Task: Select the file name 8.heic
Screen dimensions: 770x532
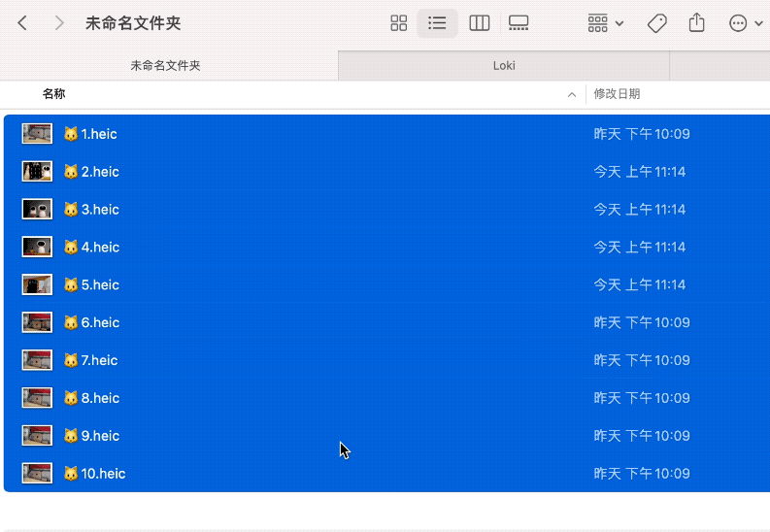Action: point(100,398)
